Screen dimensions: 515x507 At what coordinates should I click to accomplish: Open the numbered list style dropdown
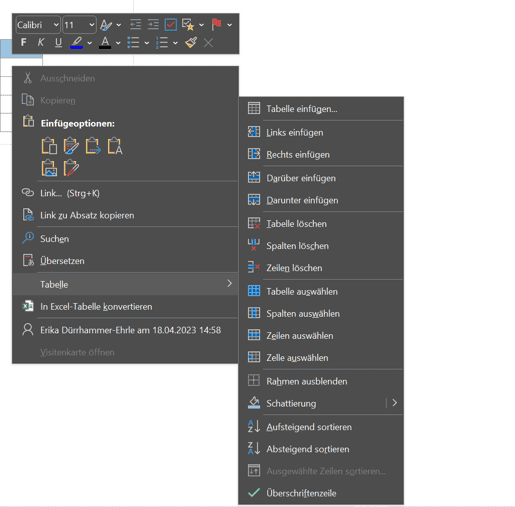point(175,43)
